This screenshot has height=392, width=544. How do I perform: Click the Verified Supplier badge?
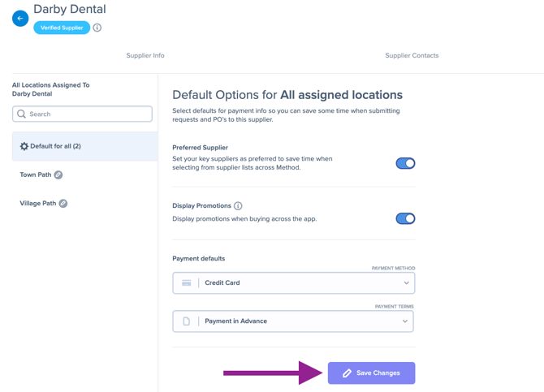[62, 28]
